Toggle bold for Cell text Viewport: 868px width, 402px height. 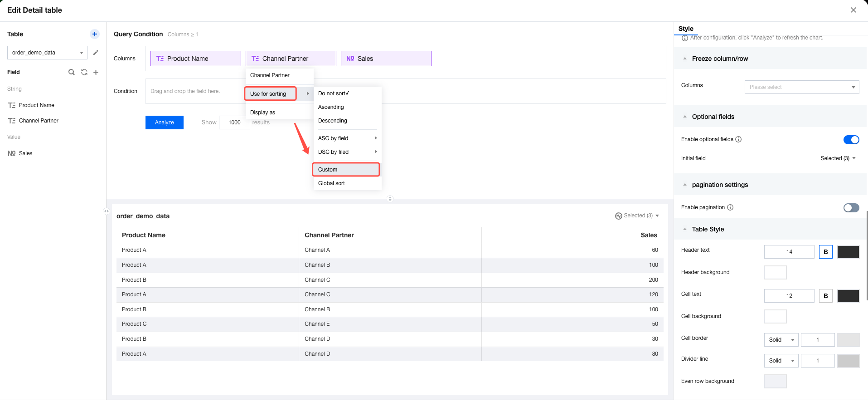click(825, 296)
